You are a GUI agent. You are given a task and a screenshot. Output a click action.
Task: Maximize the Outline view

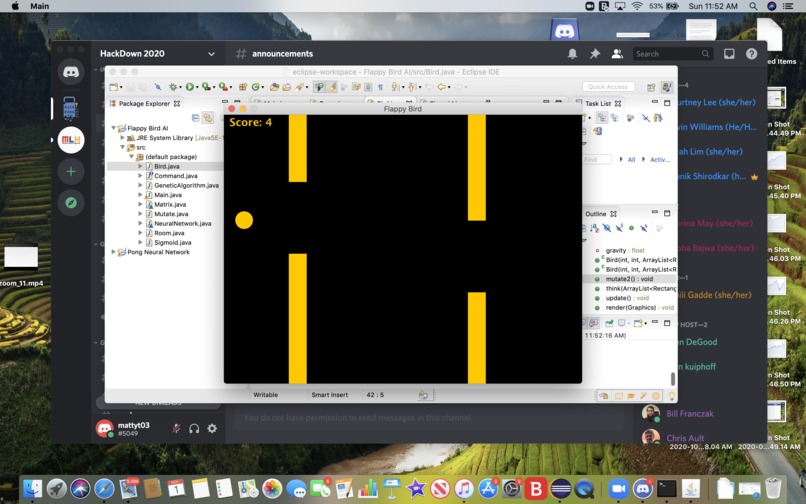point(667,213)
